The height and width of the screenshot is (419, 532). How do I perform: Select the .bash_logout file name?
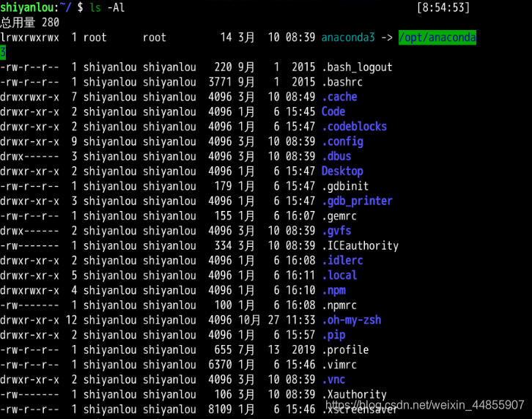(x=357, y=67)
